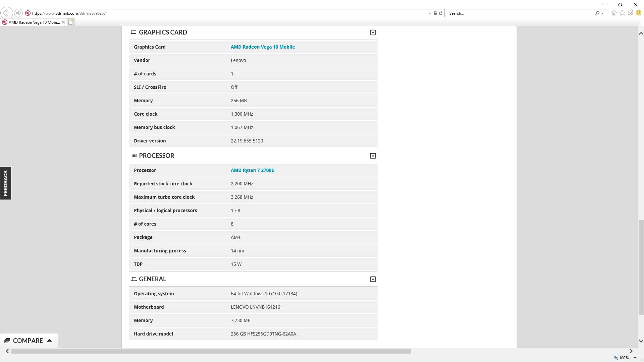The image size is (644, 362).
Task: Select SLI / CrossFire value Off
Action: 234,87
